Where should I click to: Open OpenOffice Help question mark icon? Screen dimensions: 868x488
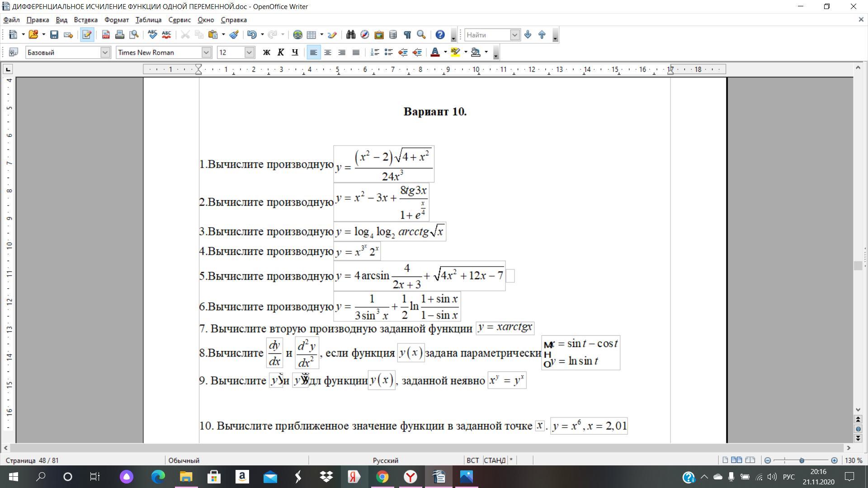point(440,35)
